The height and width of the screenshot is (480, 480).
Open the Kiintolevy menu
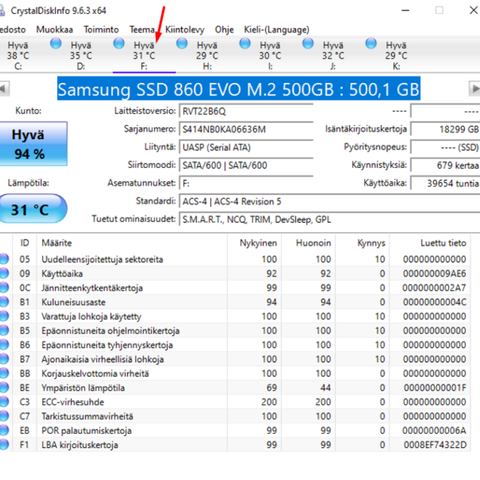pos(185,30)
